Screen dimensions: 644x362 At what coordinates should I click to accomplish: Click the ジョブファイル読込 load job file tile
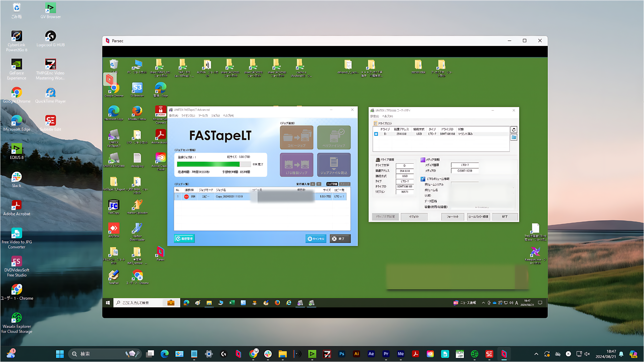click(x=334, y=165)
